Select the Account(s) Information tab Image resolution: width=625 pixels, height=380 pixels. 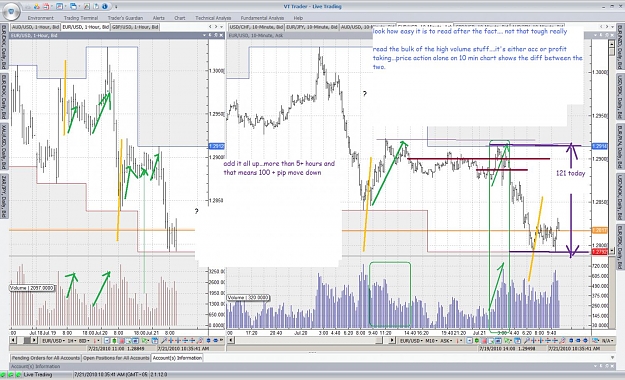click(x=177, y=358)
